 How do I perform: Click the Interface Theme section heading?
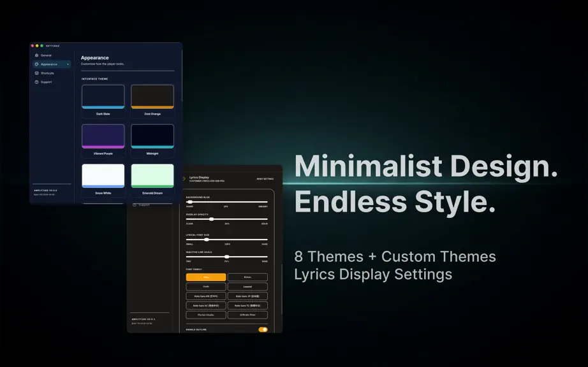click(x=94, y=79)
